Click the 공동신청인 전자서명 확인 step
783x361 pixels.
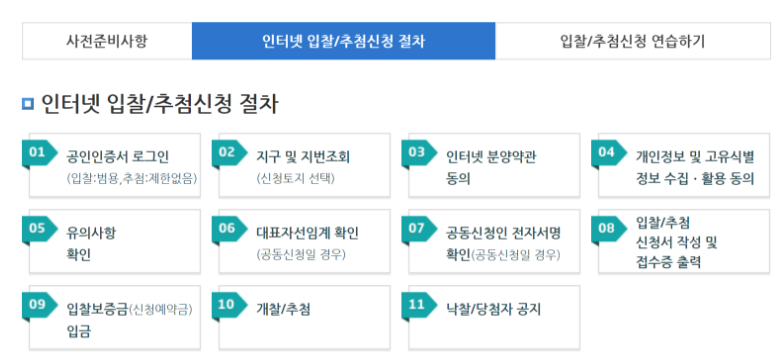click(494, 241)
